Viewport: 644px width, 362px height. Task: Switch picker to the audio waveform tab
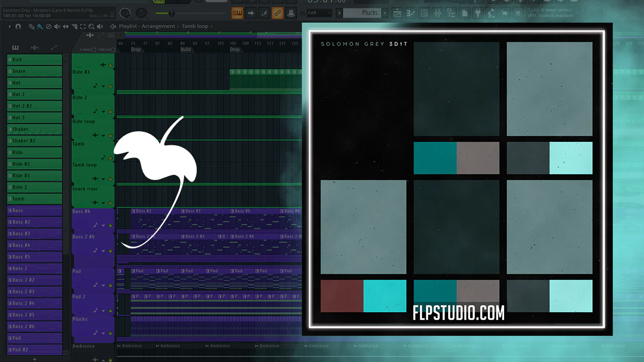(x=34, y=48)
